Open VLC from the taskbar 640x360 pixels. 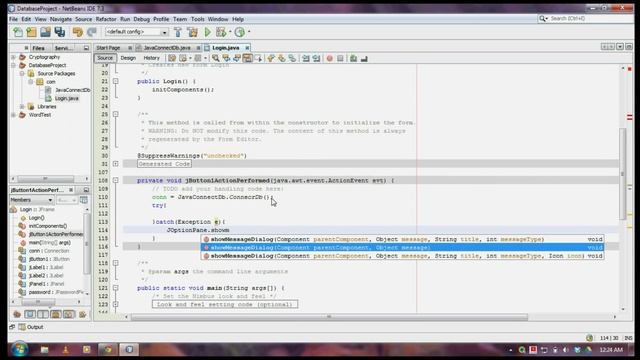click(x=65, y=349)
